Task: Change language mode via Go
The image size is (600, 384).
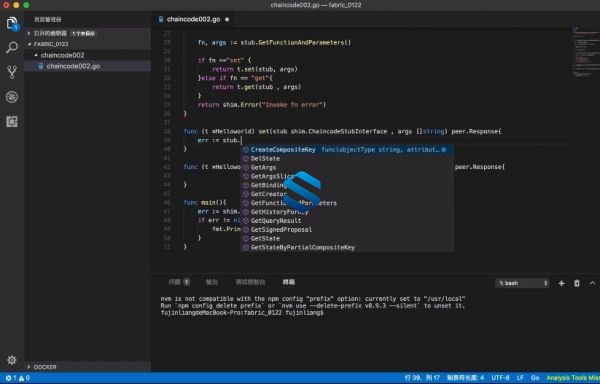Action: [x=535, y=378]
